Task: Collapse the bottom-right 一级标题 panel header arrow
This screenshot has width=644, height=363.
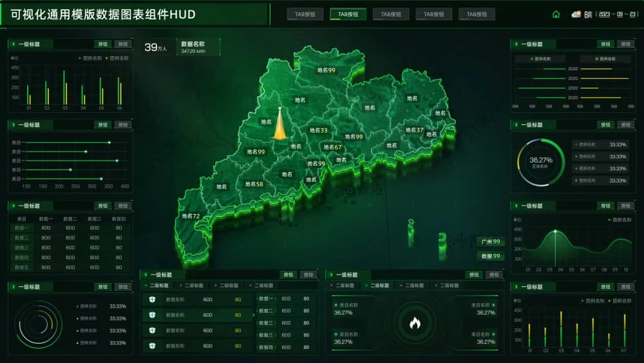Action: pyautogui.click(x=516, y=287)
